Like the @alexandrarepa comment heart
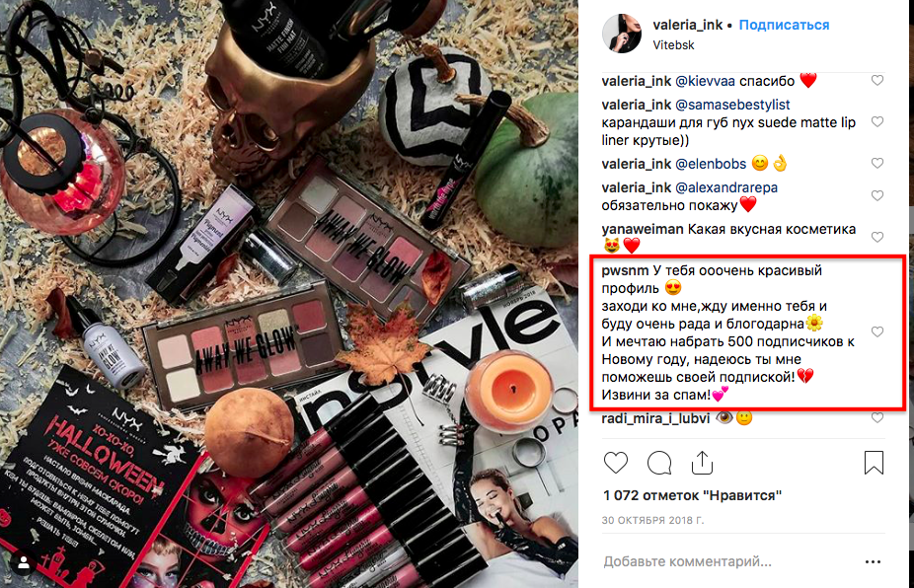Image resolution: width=914 pixels, height=588 pixels. pos(877,195)
